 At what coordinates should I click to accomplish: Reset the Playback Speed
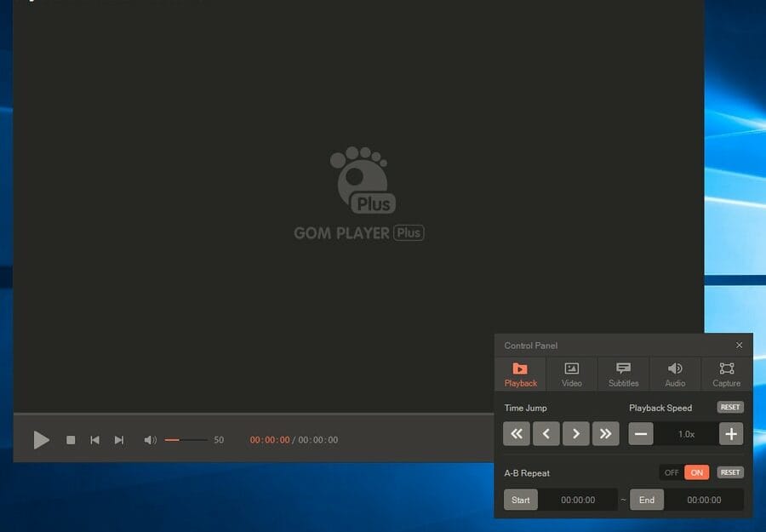(x=730, y=407)
